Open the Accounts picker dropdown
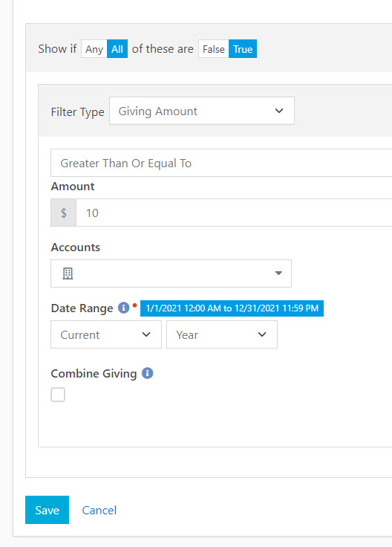This screenshot has height=547, width=392. coord(171,273)
